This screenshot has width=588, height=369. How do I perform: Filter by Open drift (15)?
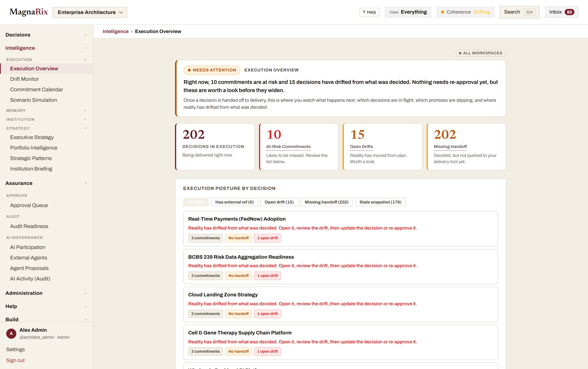[279, 202]
